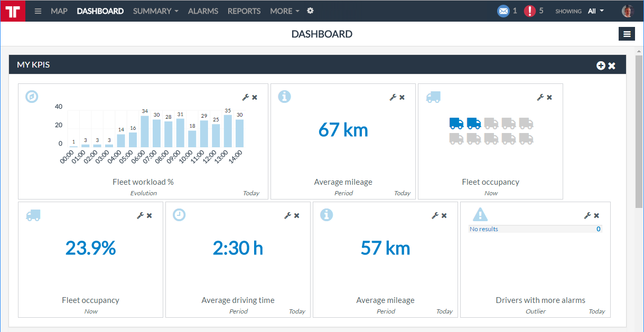The height and width of the screenshot is (332, 644).
Task: Open the hamburger menu in navigation bar
Action: (x=38, y=11)
